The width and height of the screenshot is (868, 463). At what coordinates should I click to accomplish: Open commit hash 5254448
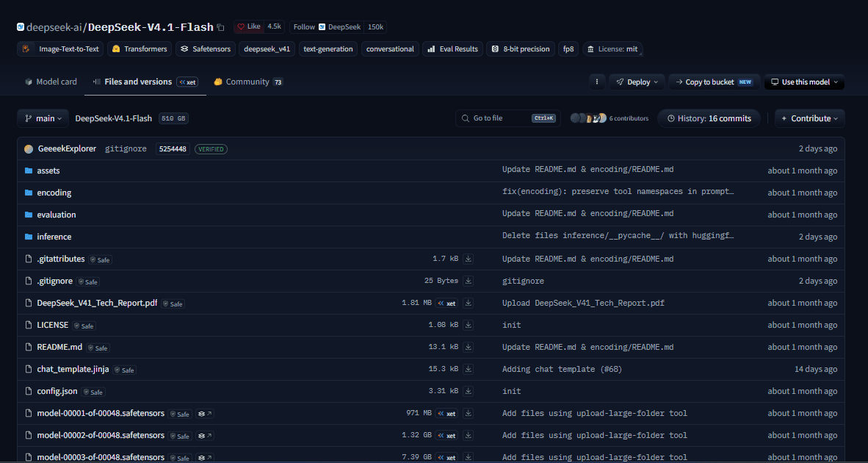173,149
